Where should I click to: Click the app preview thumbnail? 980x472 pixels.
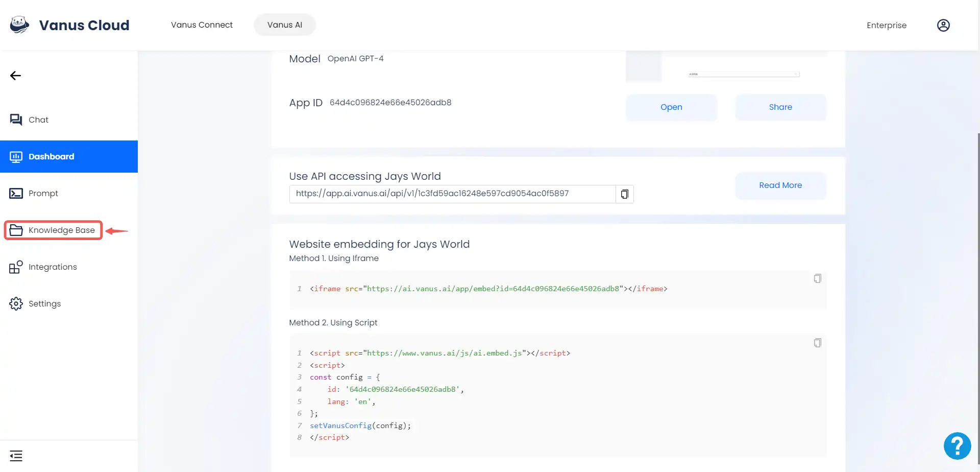[726, 66]
